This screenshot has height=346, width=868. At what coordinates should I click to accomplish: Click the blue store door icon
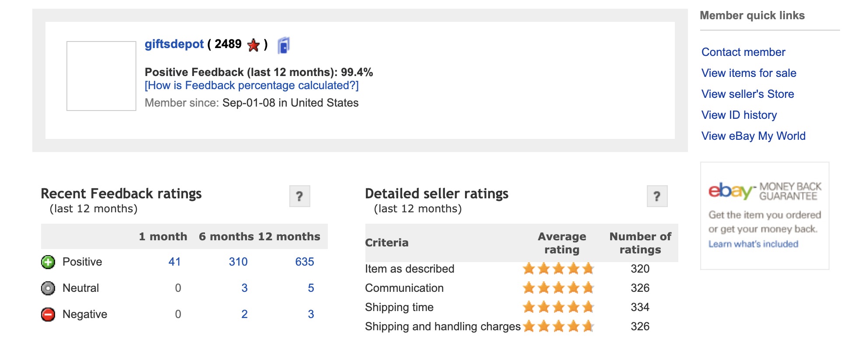tap(284, 45)
